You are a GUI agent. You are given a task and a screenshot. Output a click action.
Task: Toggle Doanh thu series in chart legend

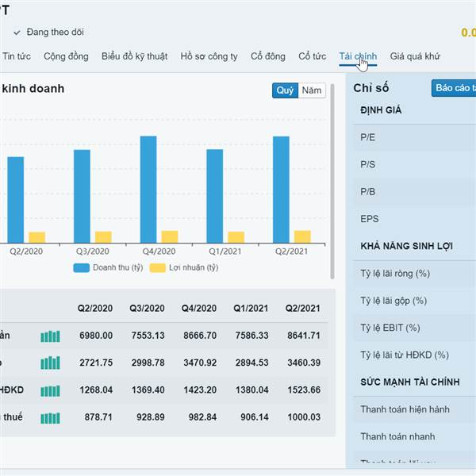click(108, 267)
